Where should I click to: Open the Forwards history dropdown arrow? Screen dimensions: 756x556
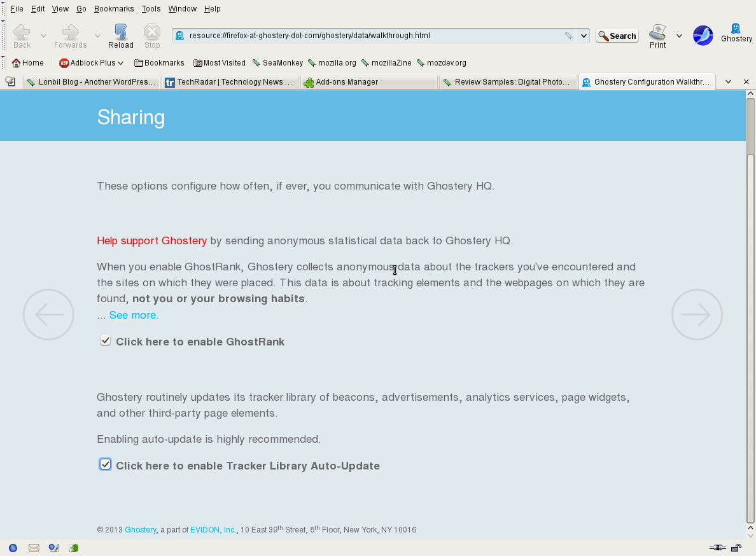point(97,36)
